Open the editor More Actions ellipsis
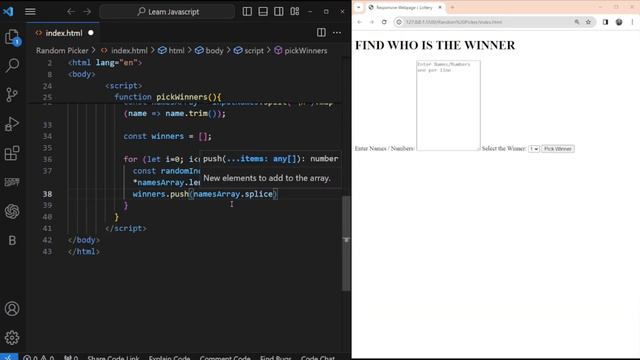Screen dimensions: 640x360 (x=337, y=33)
